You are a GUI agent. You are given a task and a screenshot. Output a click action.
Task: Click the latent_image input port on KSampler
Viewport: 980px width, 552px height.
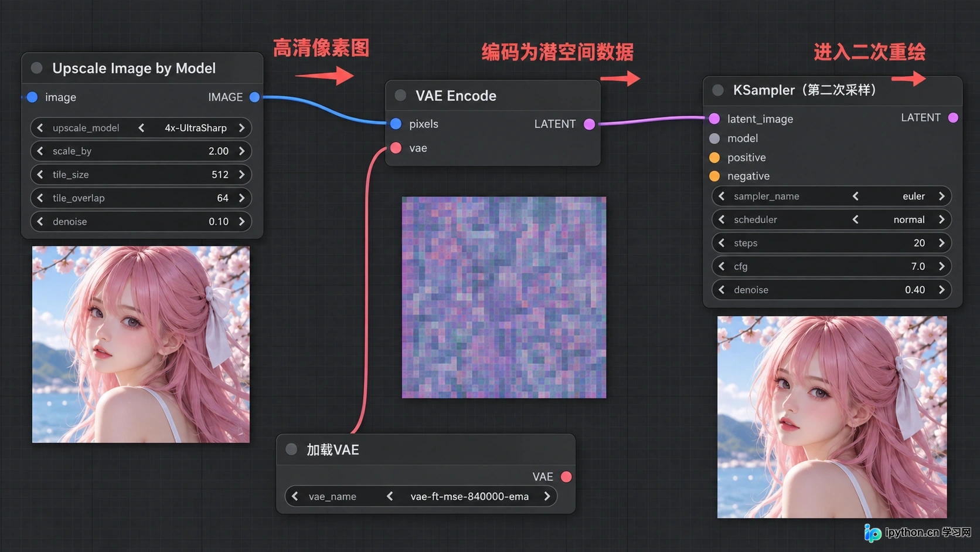[714, 118]
